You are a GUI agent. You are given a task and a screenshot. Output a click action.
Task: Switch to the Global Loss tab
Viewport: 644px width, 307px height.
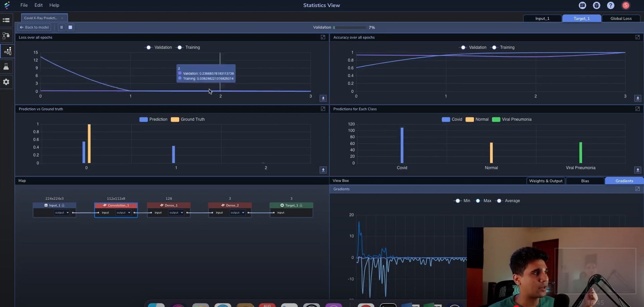click(621, 18)
